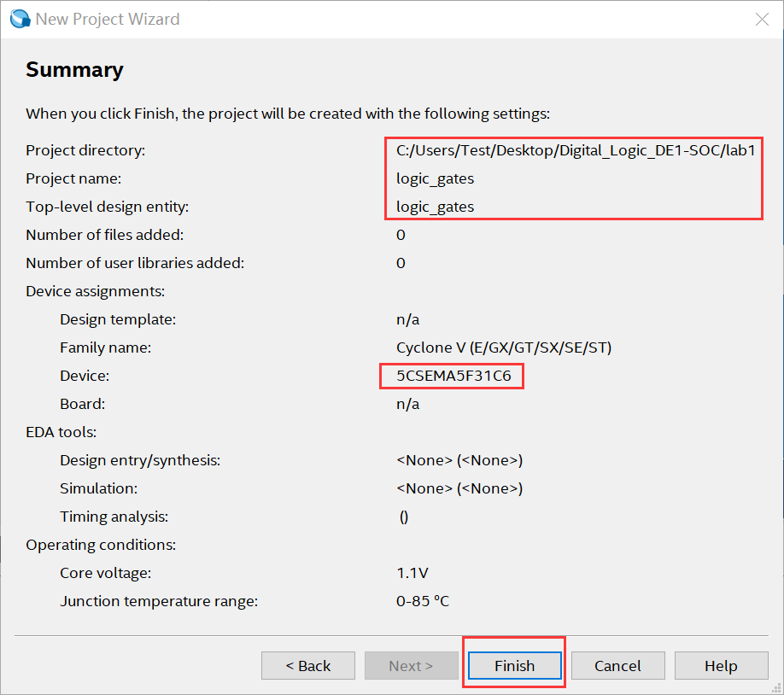Click the Project name label
Image resolution: width=784 pixels, height=695 pixels.
point(73,179)
